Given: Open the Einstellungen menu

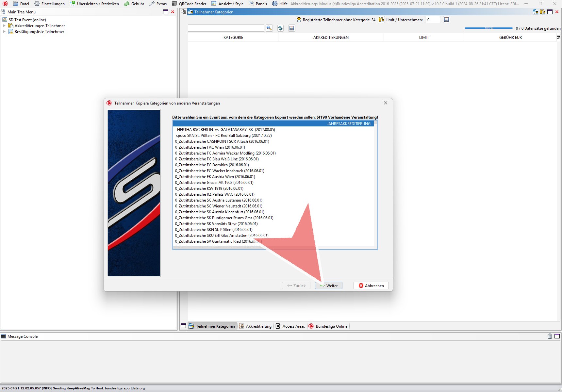Looking at the screenshot, I should [49, 4].
